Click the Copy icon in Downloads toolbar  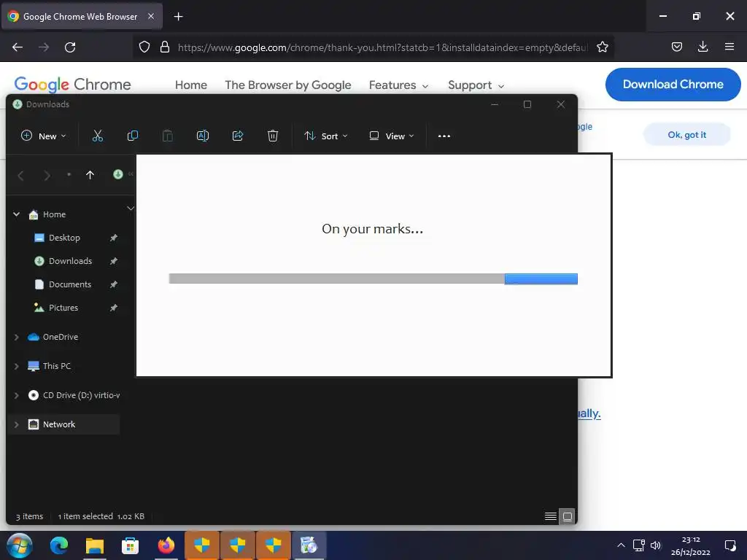click(133, 136)
